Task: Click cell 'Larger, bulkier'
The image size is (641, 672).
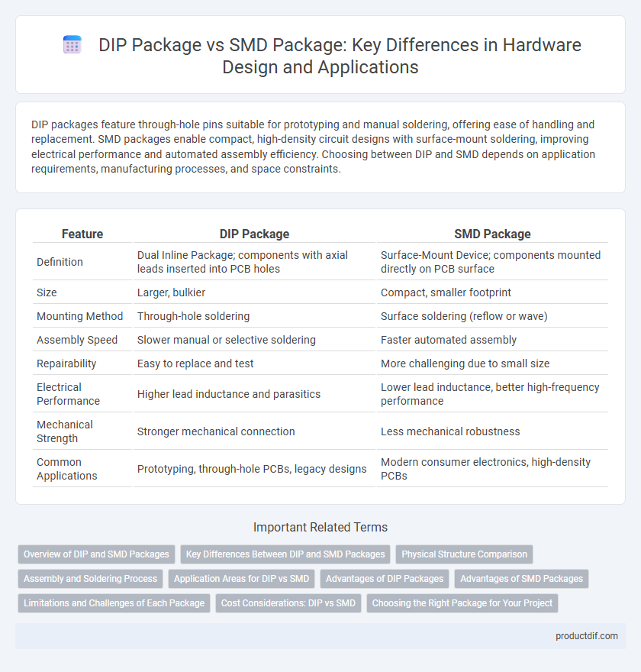Action: (171, 292)
